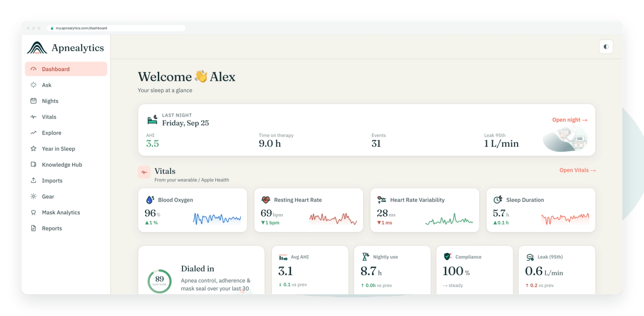The width and height of the screenshot is (644, 316).
Task: Click the Resting Heart Rate heart icon
Action: [x=266, y=200]
